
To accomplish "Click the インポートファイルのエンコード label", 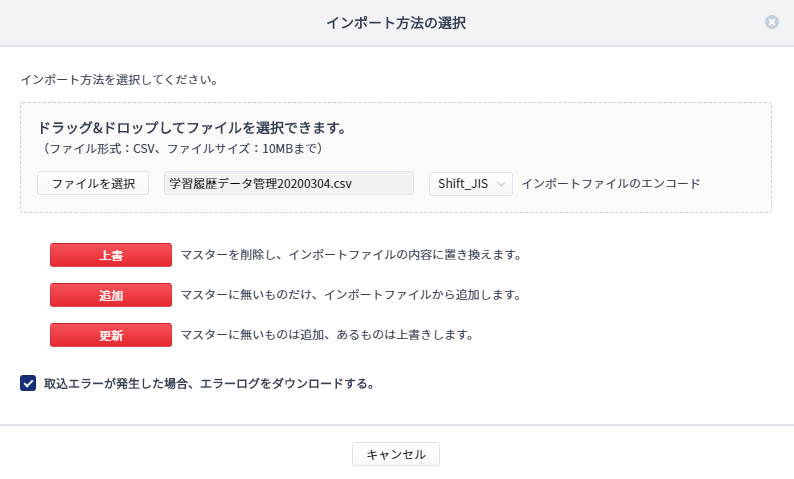I will click(611, 183).
